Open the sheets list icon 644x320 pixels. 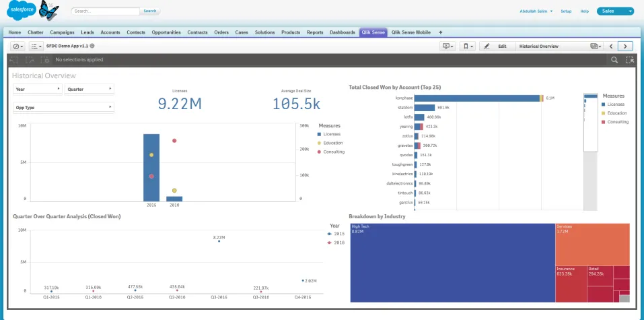[x=596, y=46]
